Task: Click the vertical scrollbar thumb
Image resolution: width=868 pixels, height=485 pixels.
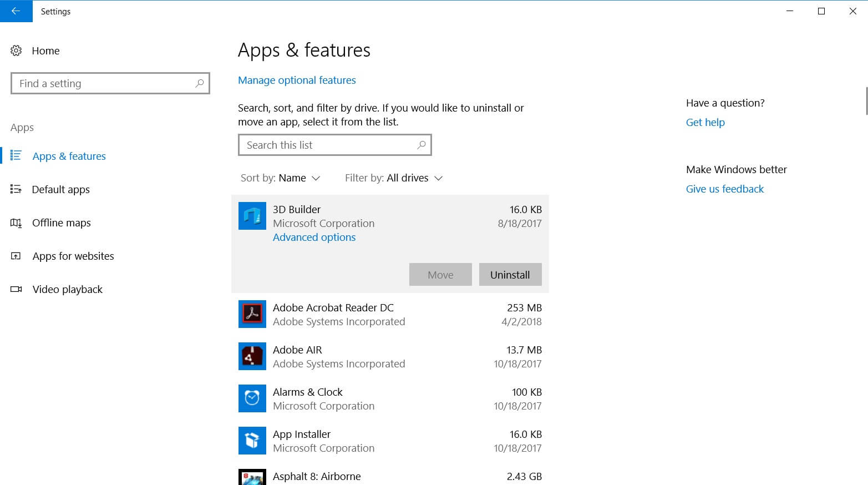Action: pyautogui.click(x=866, y=100)
